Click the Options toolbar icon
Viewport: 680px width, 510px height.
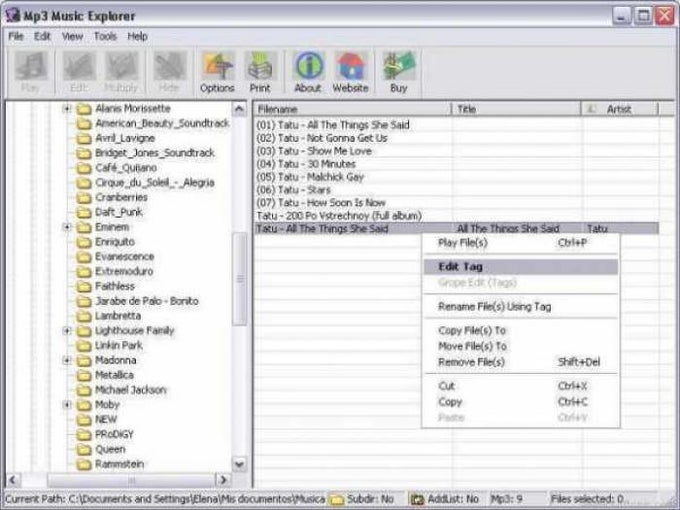pos(217,66)
